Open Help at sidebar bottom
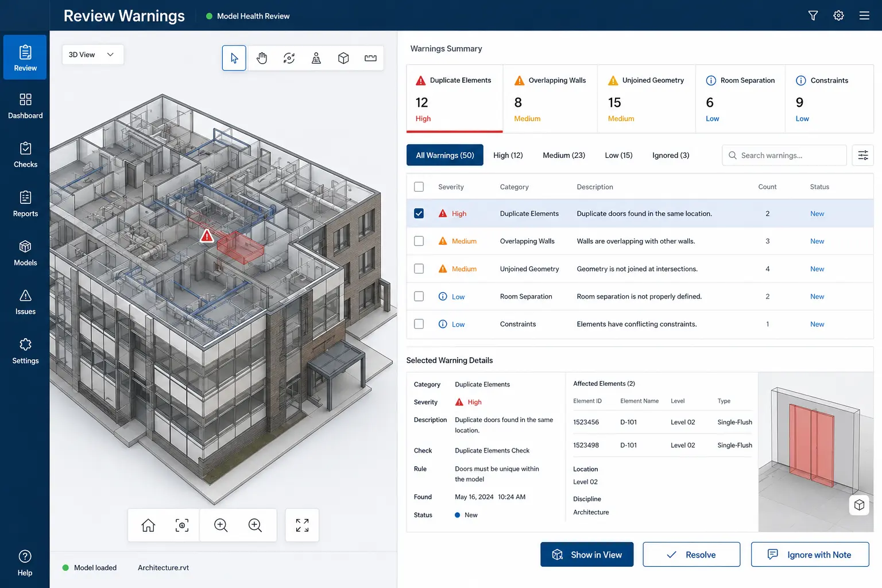The width and height of the screenshot is (882, 588). (25, 563)
